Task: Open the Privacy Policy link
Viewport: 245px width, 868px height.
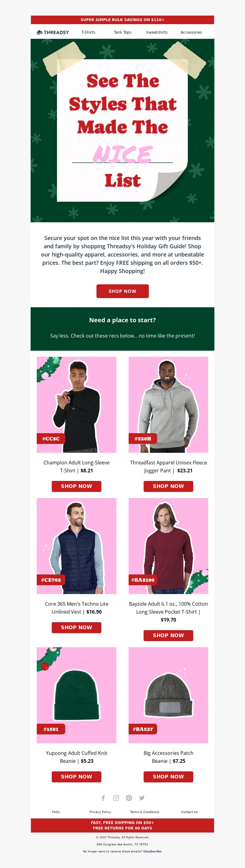Action: (x=100, y=812)
